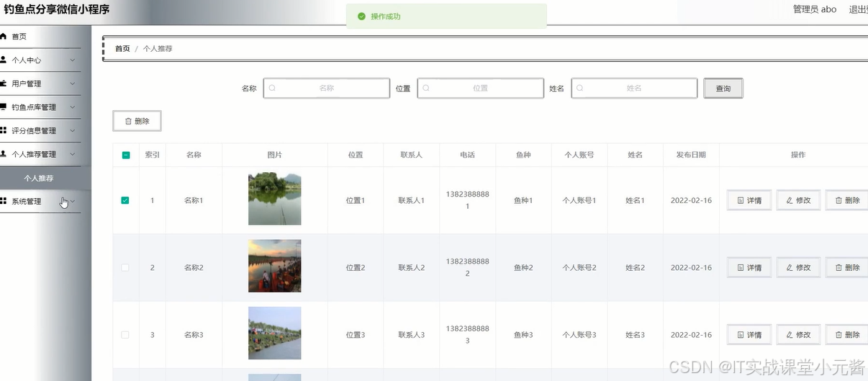Focus the 姓名 search input field
868x381 pixels.
634,88
